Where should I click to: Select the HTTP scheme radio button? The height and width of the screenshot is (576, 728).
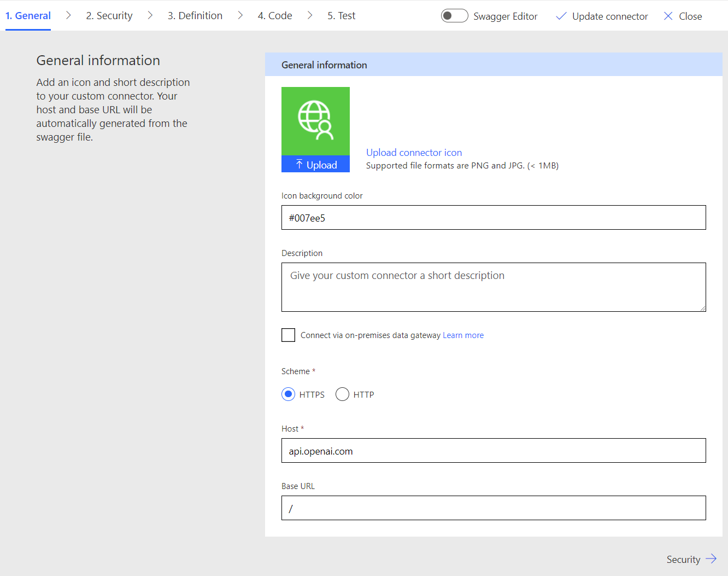[x=342, y=394]
